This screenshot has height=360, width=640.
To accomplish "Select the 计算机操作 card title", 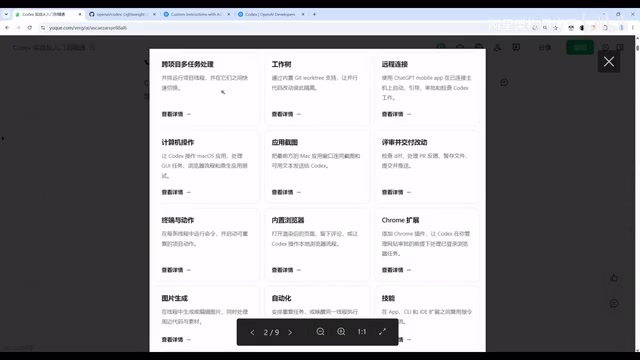I will pos(178,142).
